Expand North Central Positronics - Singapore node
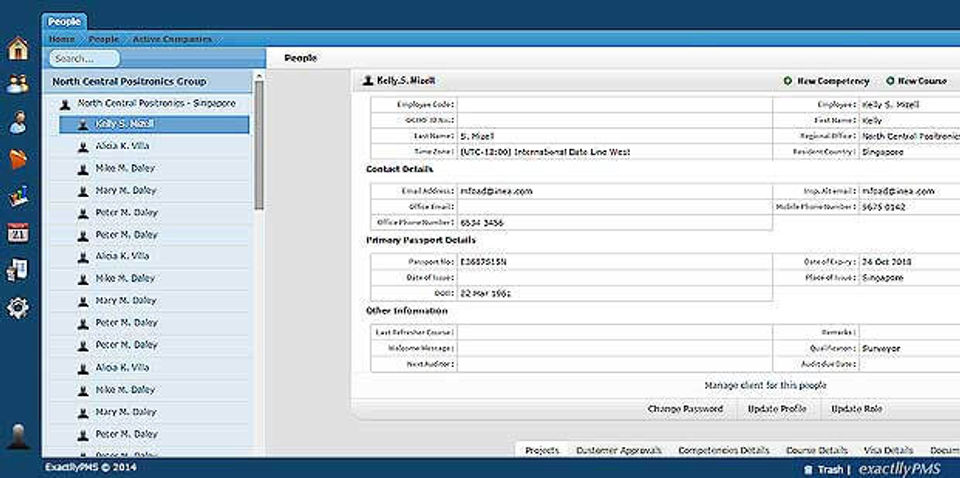Viewport: 960px width, 478px height. pyautogui.click(x=156, y=103)
